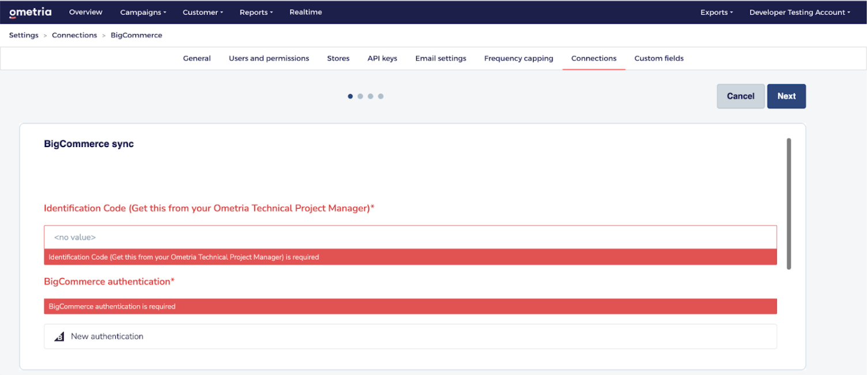Select the fourth step indicator dot
The width and height of the screenshot is (868, 375).
pos(381,96)
